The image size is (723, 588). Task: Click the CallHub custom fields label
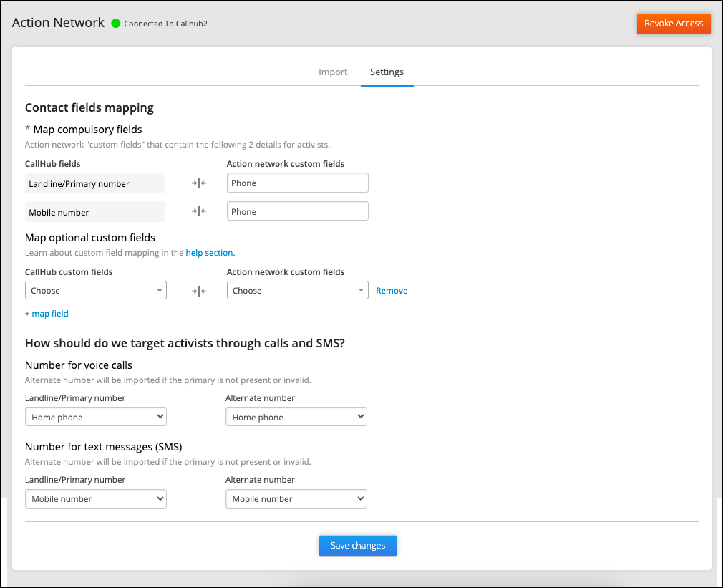coord(69,272)
